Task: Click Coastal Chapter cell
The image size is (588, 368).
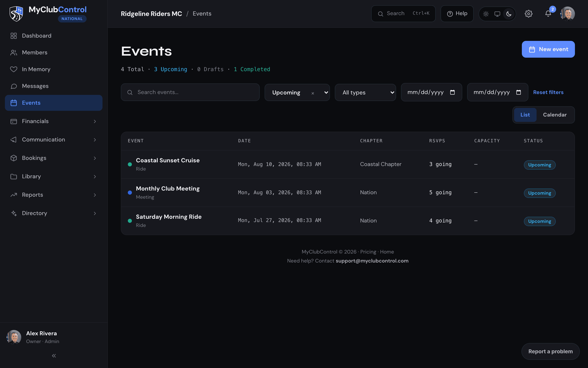Action: [381, 164]
